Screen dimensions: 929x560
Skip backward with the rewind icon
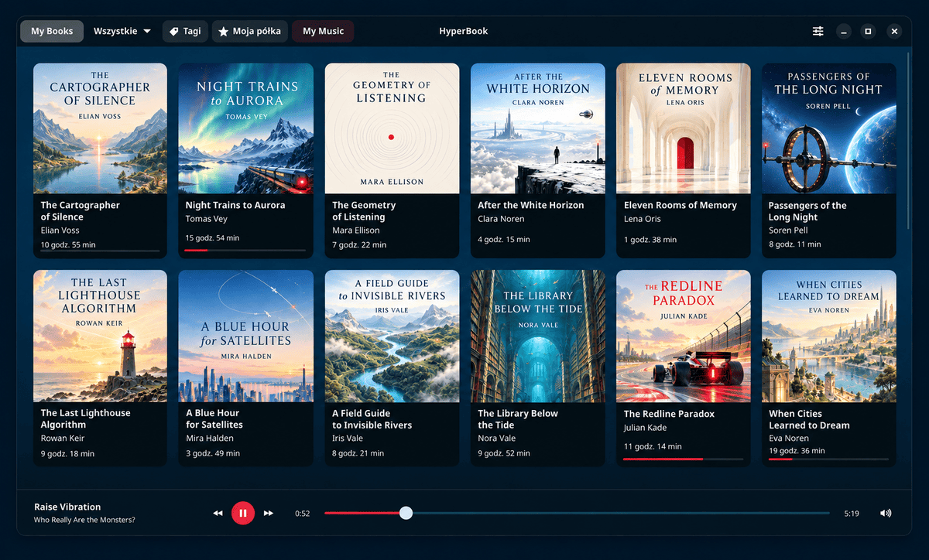[x=218, y=513]
